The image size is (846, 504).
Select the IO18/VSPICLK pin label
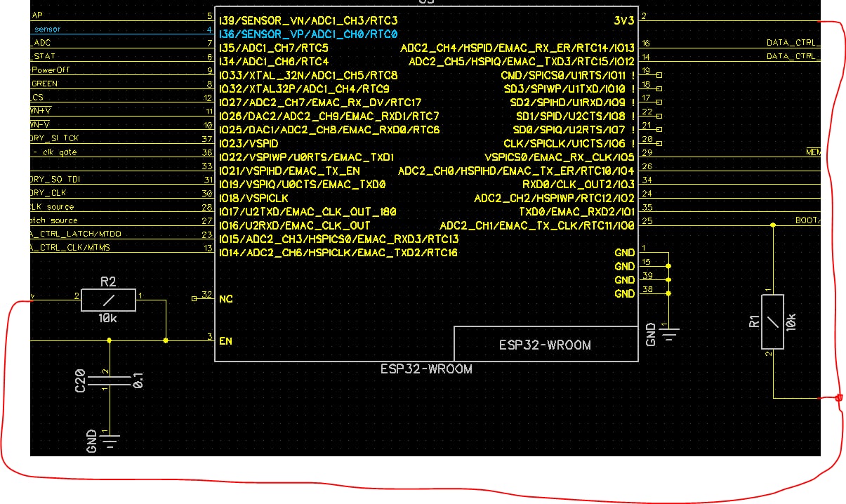pyautogui.click(x=253, y=198)
